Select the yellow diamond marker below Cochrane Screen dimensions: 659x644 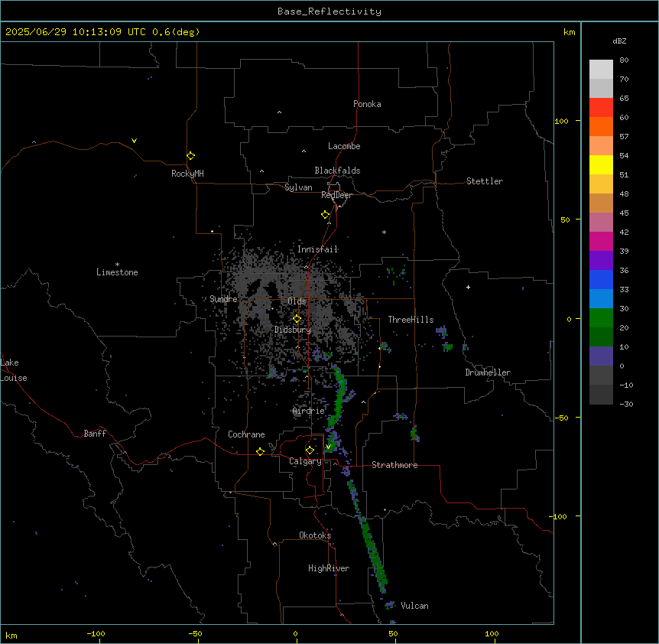pos(260,451)
